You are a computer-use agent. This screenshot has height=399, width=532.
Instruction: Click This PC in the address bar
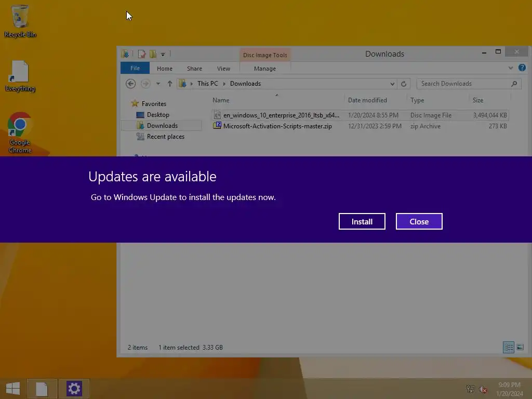click(208, 84)
